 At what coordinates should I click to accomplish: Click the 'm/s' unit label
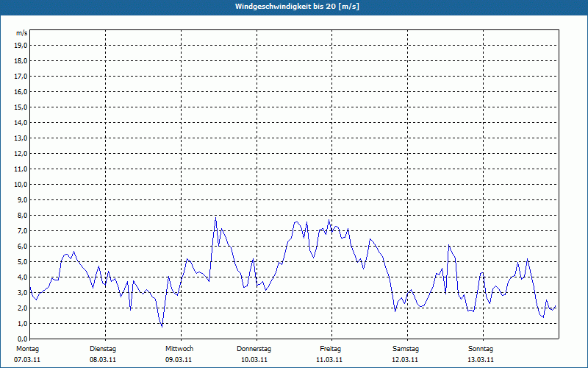[x=21, y=33]
